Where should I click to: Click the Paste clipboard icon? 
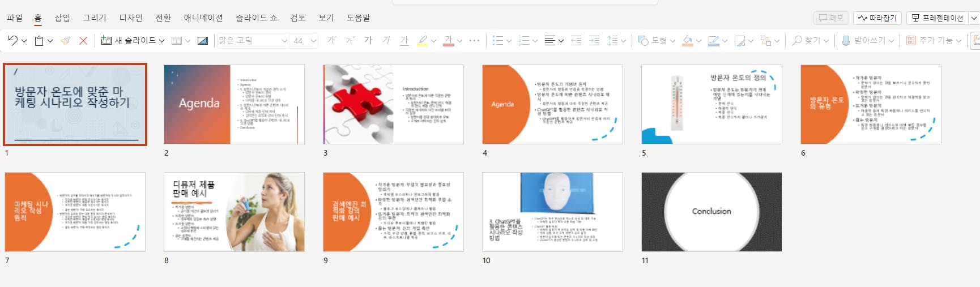tap(39, 41)
